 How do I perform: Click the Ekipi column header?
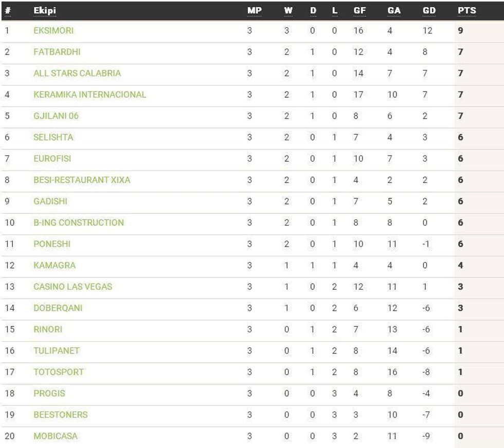pyautogui.click(x=44, y=10)
